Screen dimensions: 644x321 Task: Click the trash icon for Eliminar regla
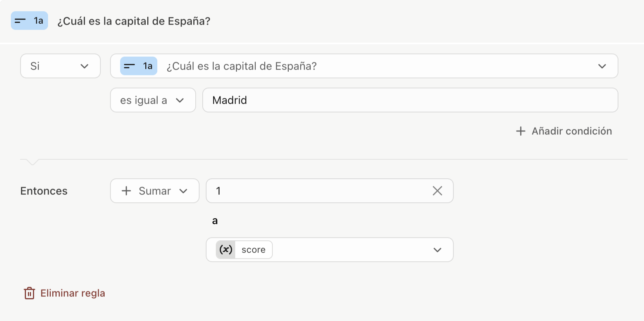tap(29, 293)
